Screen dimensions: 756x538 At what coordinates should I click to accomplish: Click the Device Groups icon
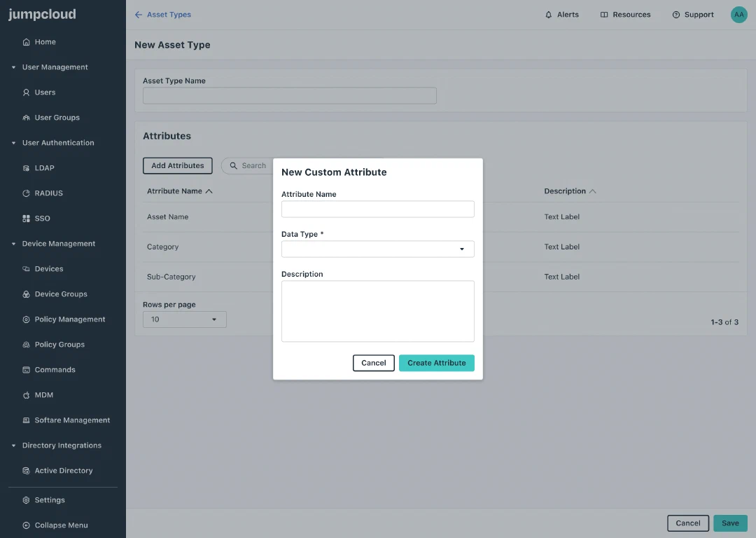tap(26, 294)
